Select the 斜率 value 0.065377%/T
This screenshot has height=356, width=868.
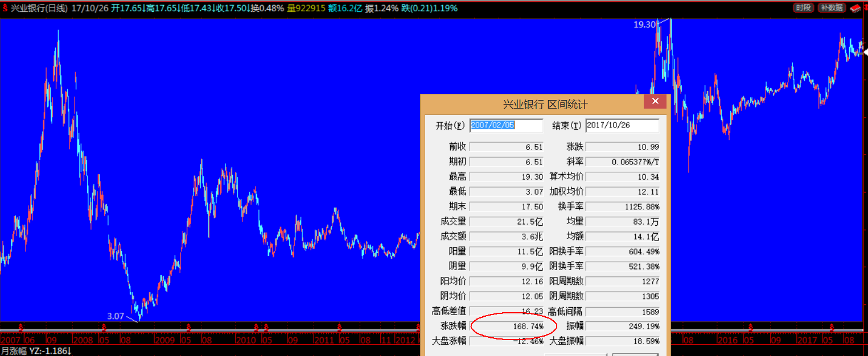(x=623, y=162)
